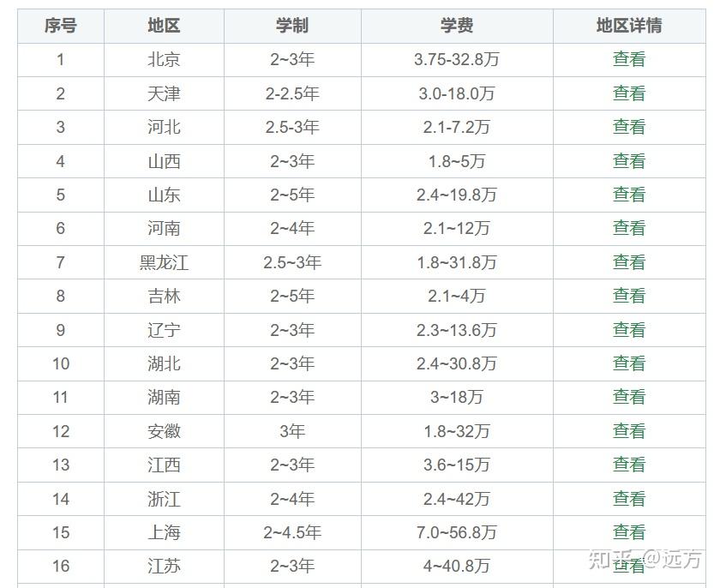Select the 地区详情 header cell
The image size is (720, 588).
point(628,26)
